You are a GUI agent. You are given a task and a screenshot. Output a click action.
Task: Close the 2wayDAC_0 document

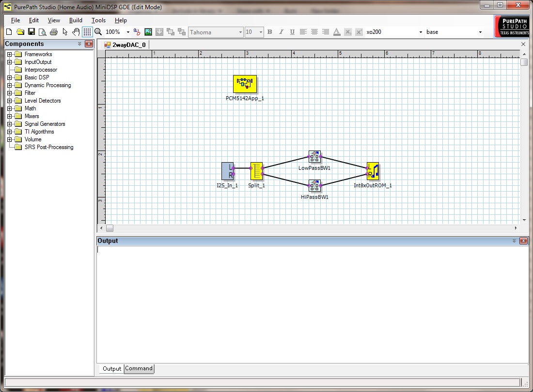click(523, 44)
